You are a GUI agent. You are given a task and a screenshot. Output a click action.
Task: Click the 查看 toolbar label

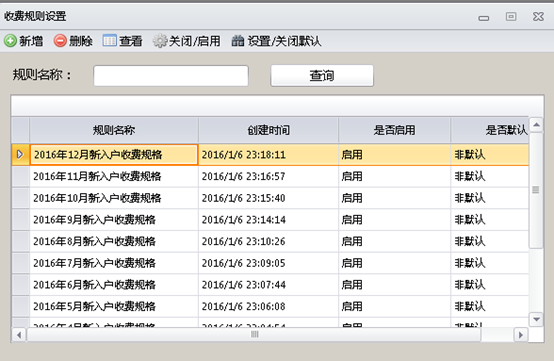pyautogui.click(x=130, y=41)
